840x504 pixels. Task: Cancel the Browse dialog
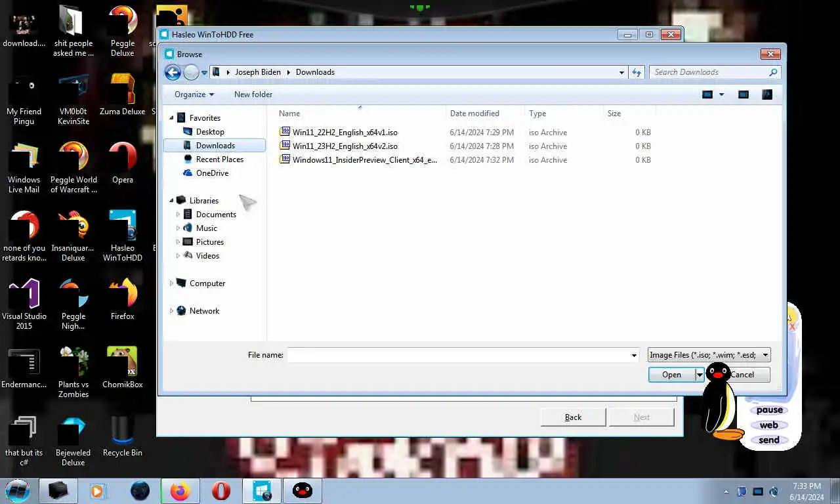742,375
